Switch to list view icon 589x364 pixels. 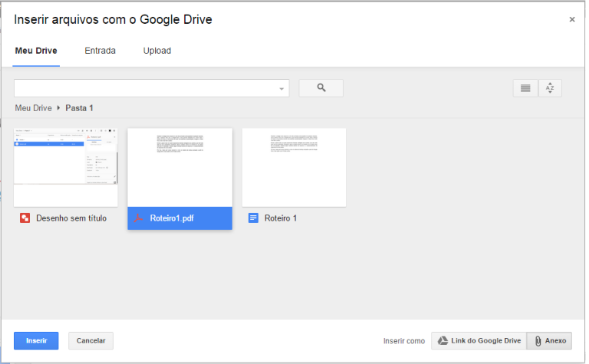(x=525, y=88)
